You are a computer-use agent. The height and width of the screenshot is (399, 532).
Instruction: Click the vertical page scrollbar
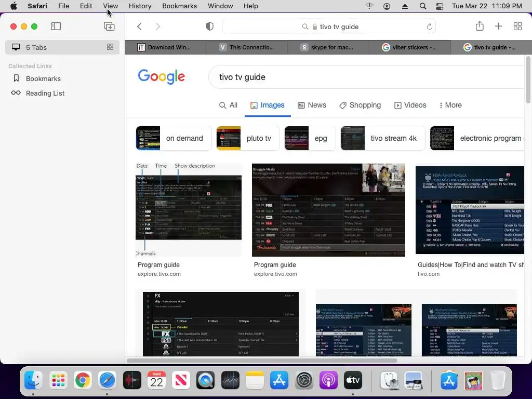(528, 81)
